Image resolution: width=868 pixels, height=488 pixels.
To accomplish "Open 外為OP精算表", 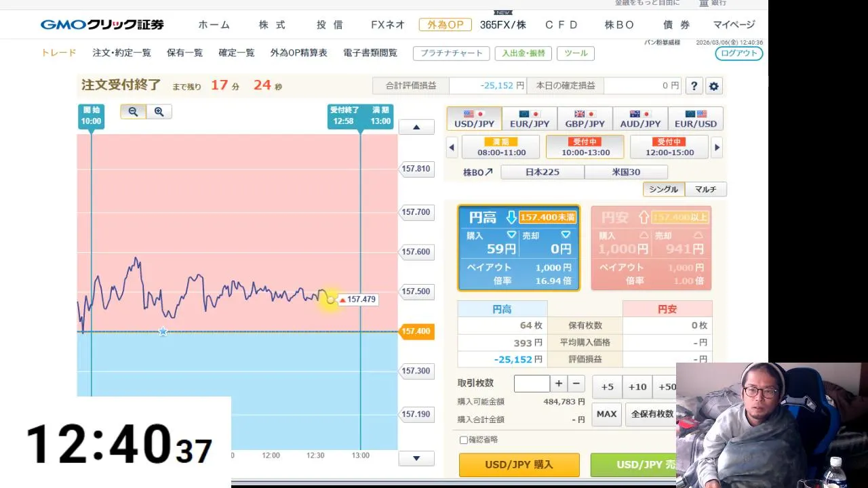I will pos(299,53).
